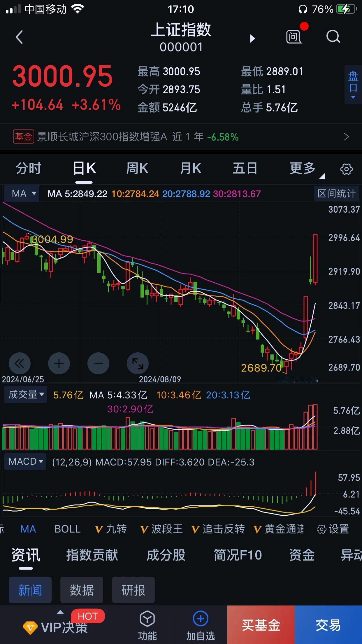Tap the back arrow icon
Viewport: 362px width, 644px height.
19,37
